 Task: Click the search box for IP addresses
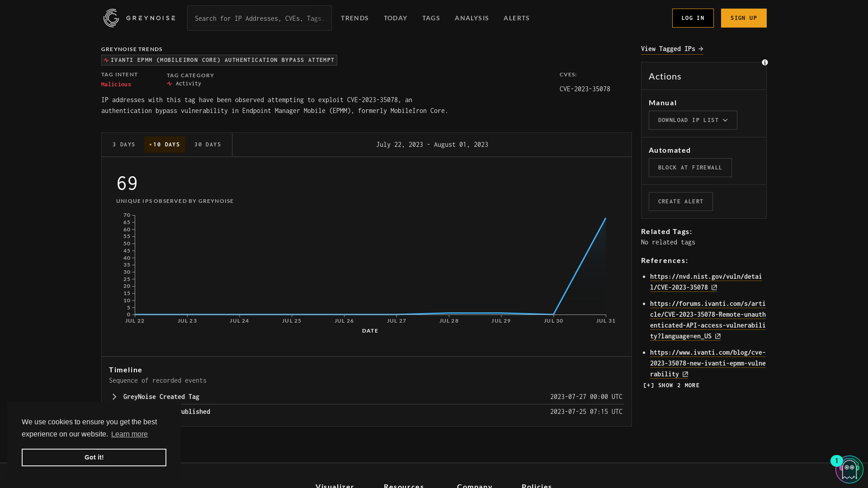pos(259,18)
